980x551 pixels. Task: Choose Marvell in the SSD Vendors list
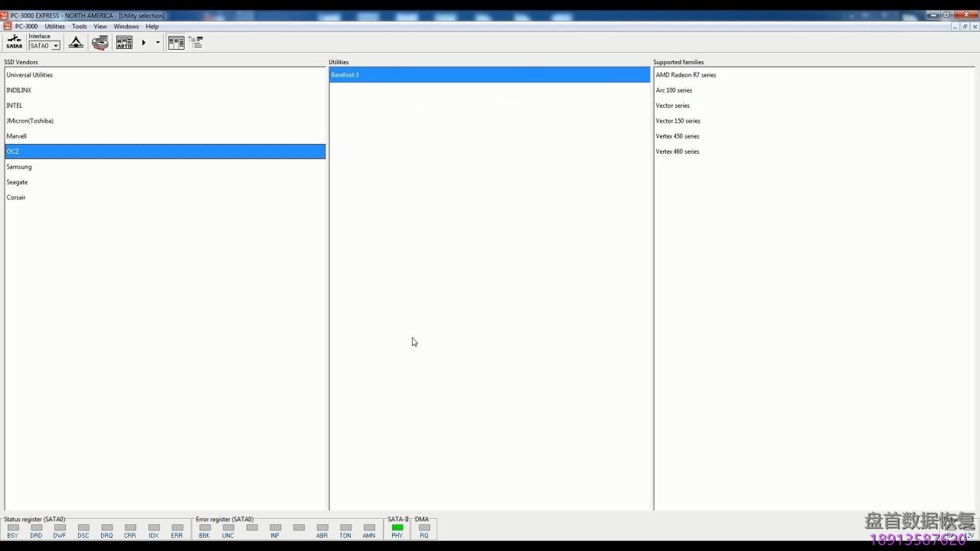pyautogui.click(x=17, y=136)
